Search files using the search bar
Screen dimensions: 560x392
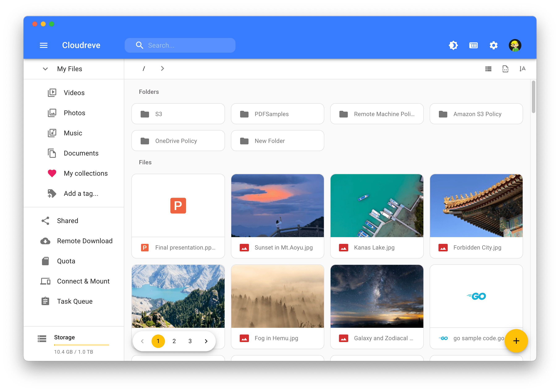click(x=180, y=45)
